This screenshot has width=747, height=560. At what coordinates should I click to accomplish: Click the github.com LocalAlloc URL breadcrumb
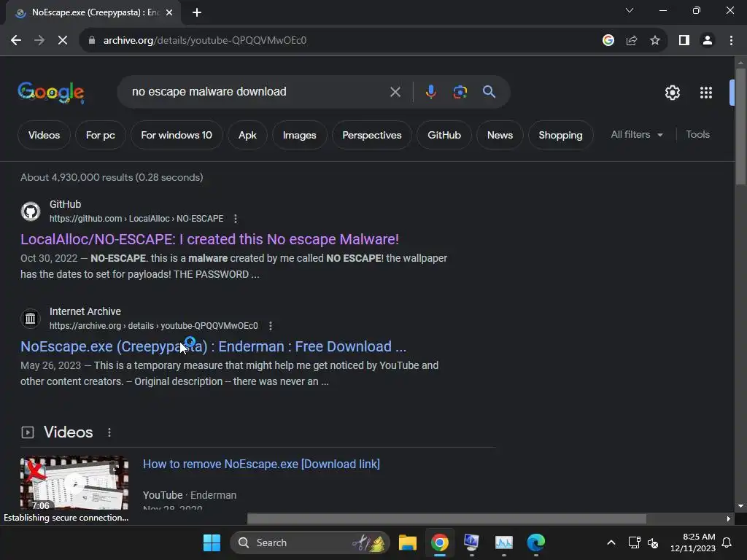point(136,219)
